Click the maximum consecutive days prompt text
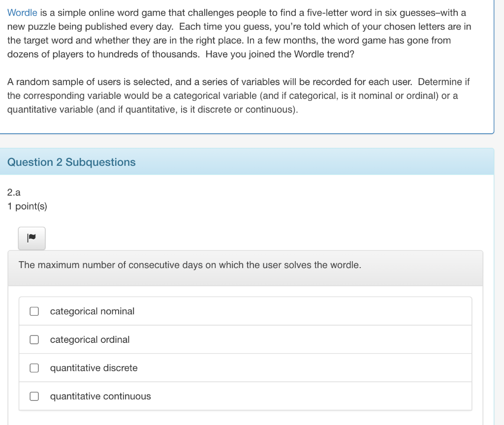 coord(189,265)
